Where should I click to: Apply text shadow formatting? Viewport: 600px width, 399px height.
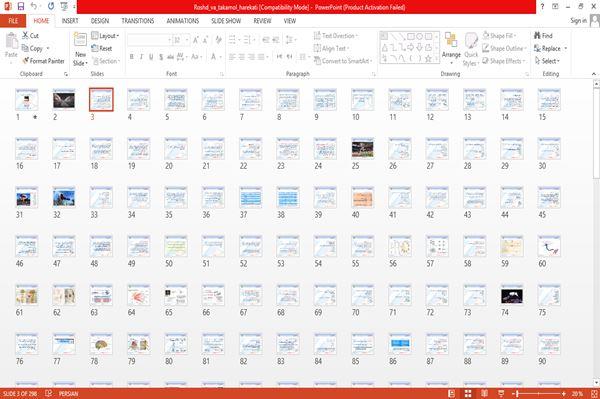pyautogui.click(x=161, y=57)
